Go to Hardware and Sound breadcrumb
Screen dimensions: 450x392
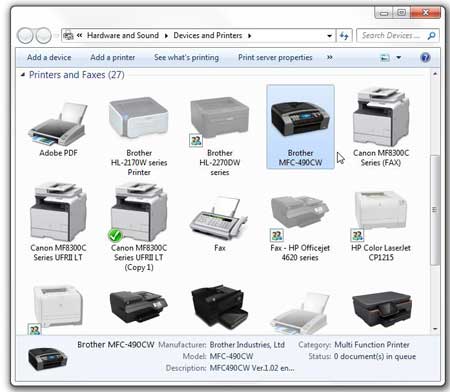tap(123, 35)
